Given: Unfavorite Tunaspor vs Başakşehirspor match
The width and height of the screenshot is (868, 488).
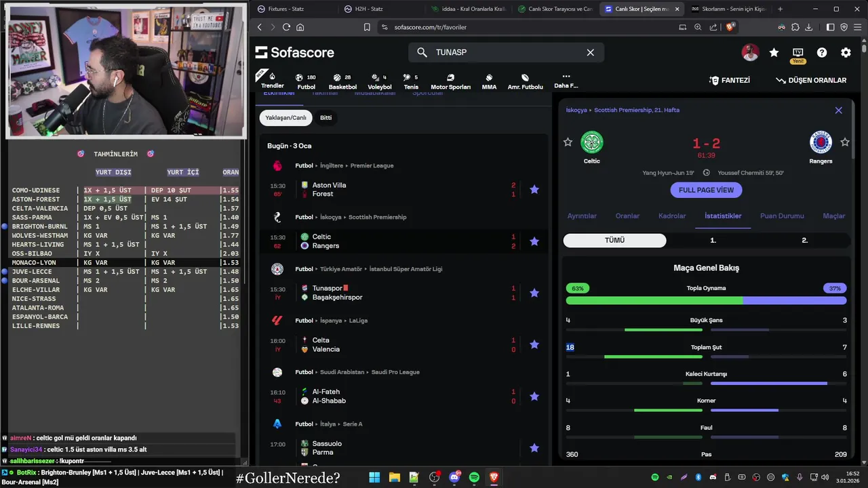Looking at the screenshot, I should pyautogui.click(x=534, y=293).
